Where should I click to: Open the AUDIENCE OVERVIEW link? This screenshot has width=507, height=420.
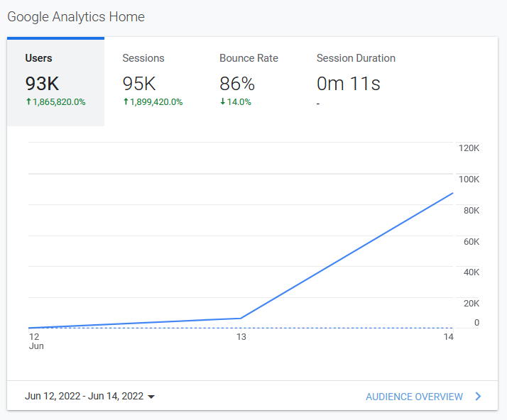pos(414,397)
